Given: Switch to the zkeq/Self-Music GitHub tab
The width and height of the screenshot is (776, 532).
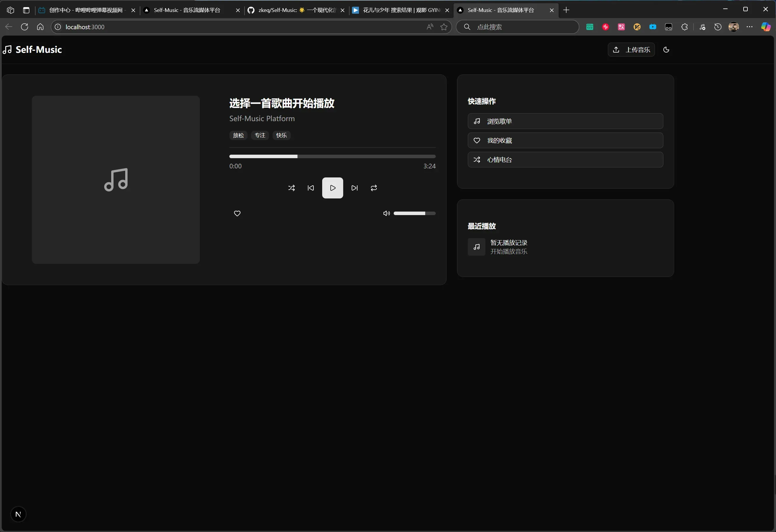Looking at the screenshot, I should (x=296, y=10).
